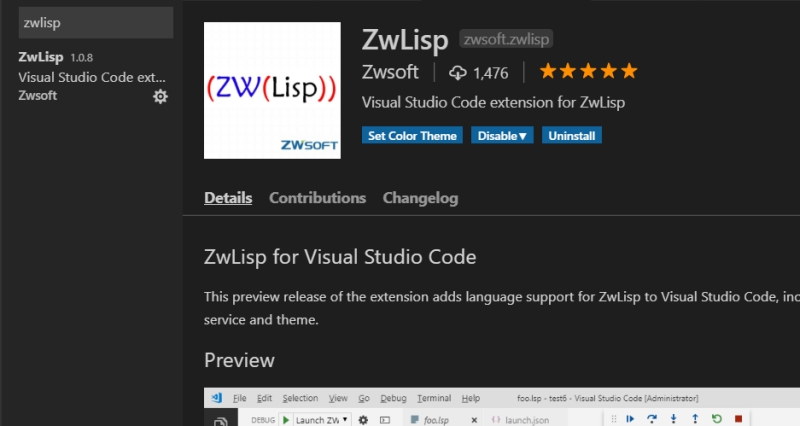Click the debug console icon
Screen dimensions: 800x426
[x=385, y=420]
